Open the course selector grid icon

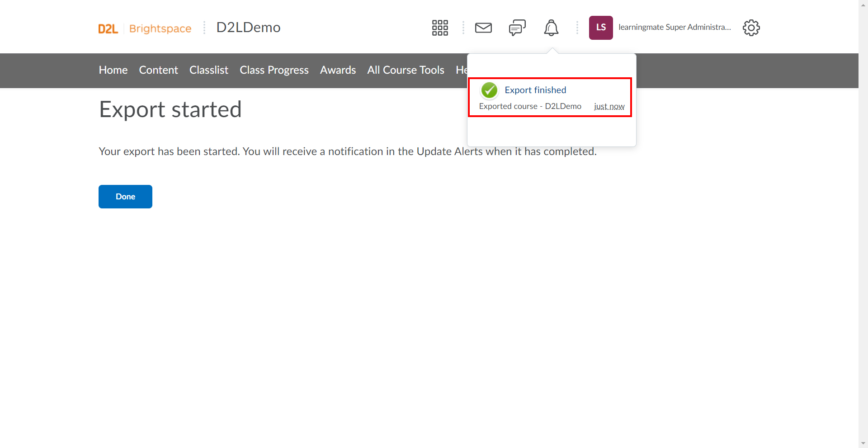440,28
